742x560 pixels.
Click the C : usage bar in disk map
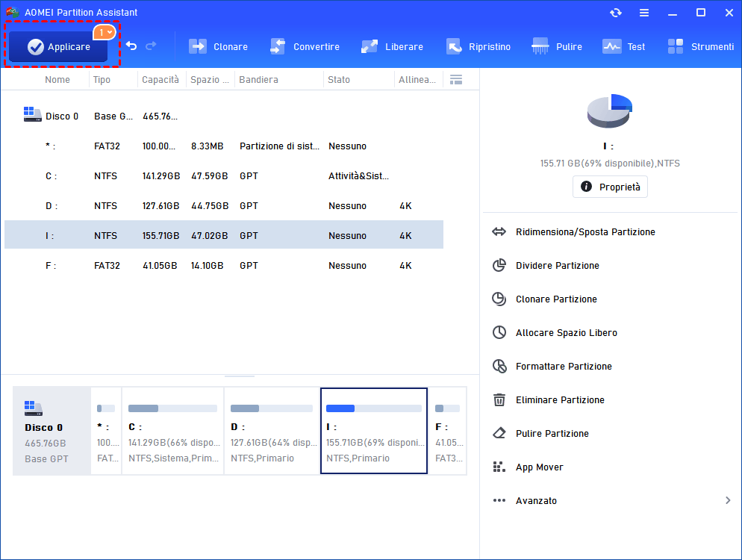172,408
